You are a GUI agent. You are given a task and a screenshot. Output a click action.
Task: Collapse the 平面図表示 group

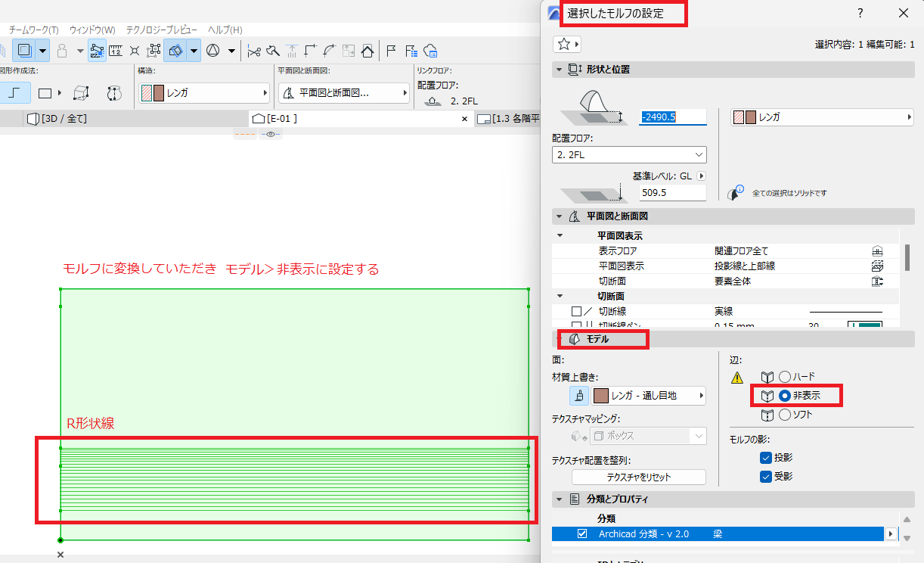pyautogui.click(x=560, y=236)
